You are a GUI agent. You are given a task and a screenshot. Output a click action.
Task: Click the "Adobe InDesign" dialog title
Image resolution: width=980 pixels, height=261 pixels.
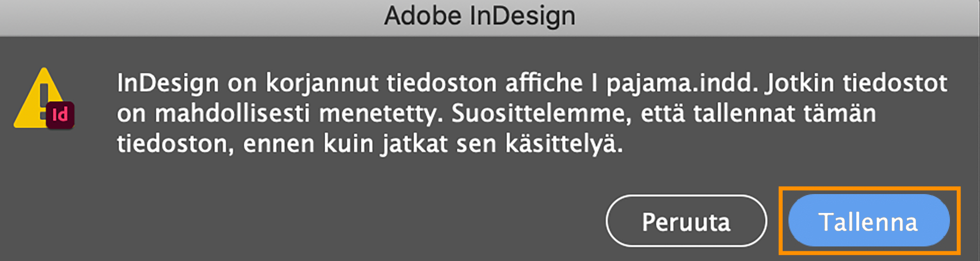click(480, 16)
